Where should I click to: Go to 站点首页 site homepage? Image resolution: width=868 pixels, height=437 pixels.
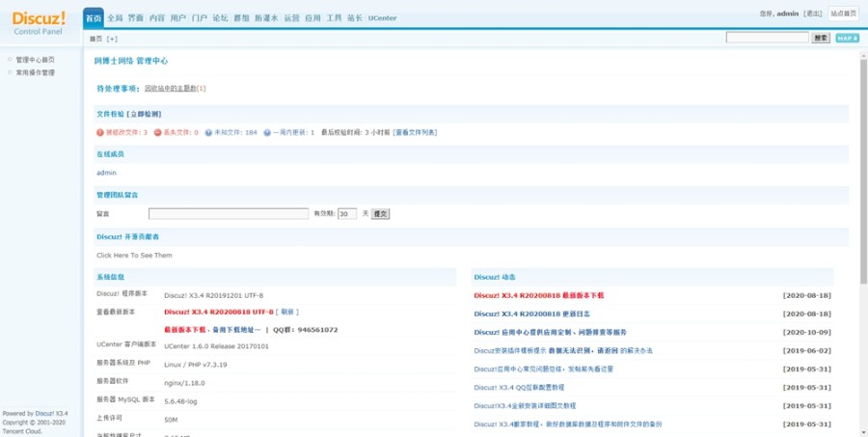[843, 14]
